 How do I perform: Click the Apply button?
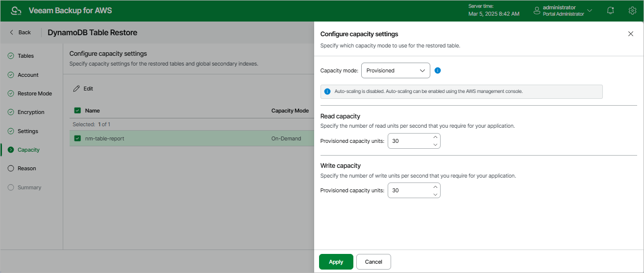pyautogui.click(x=336, y=262)
